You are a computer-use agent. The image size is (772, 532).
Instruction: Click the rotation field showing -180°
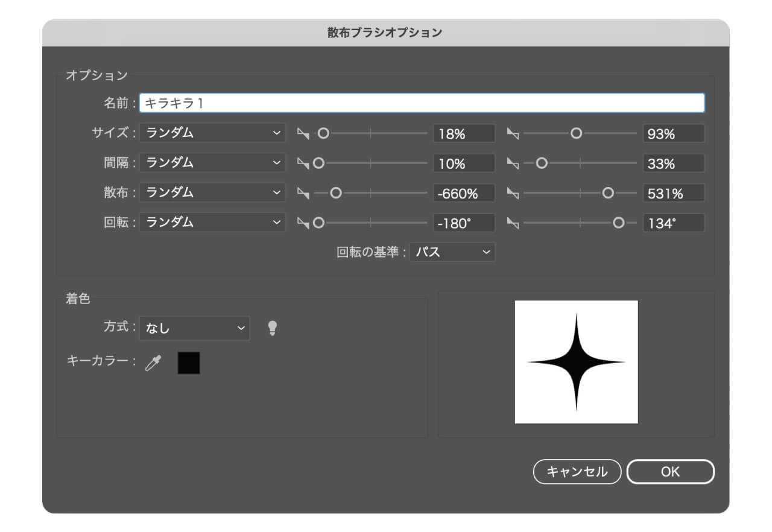tap(464, 223)
